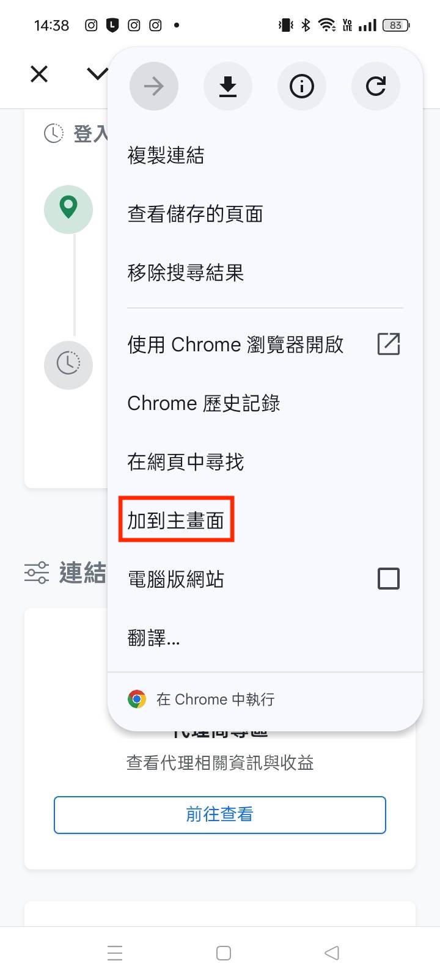Viewport: 440px width, 980px height.
Task: Reload the page with refresh icon
Action: pos(376,86)
